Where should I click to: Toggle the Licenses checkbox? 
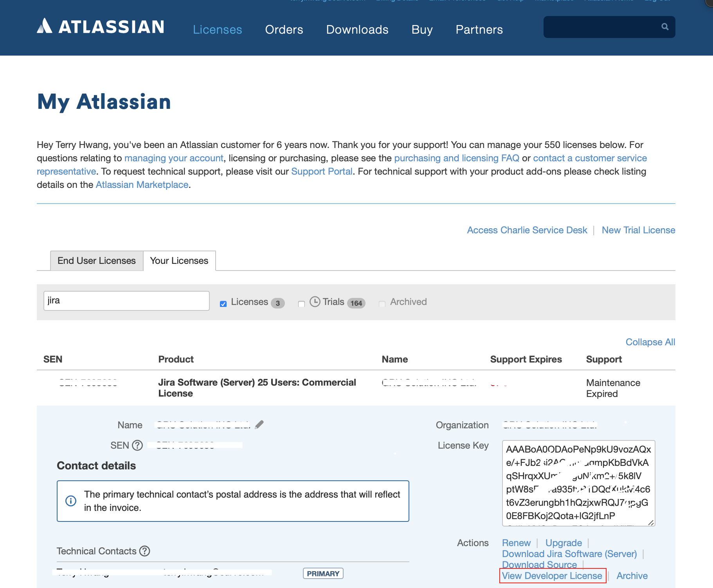pyautogui.click(x=223, y=304)
